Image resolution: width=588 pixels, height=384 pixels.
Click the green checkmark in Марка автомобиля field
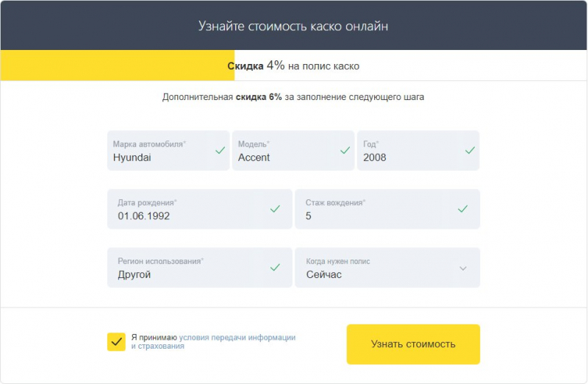pyautogui.click(x=220, y=150)
